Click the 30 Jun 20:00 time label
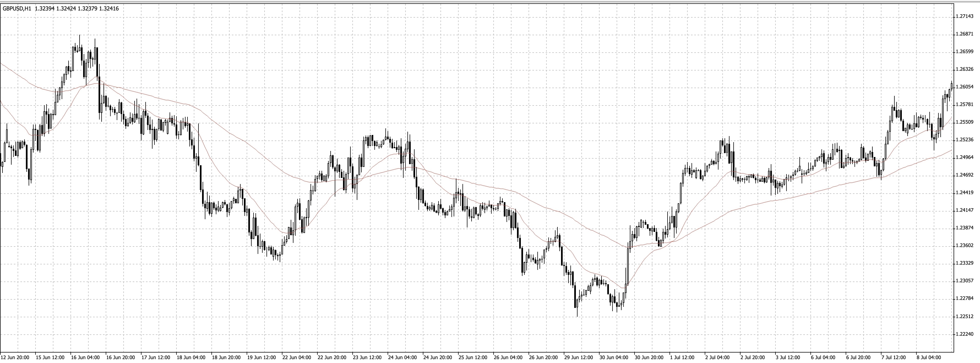The width and height of the screenshot is (980, 363). click(649, 358)
